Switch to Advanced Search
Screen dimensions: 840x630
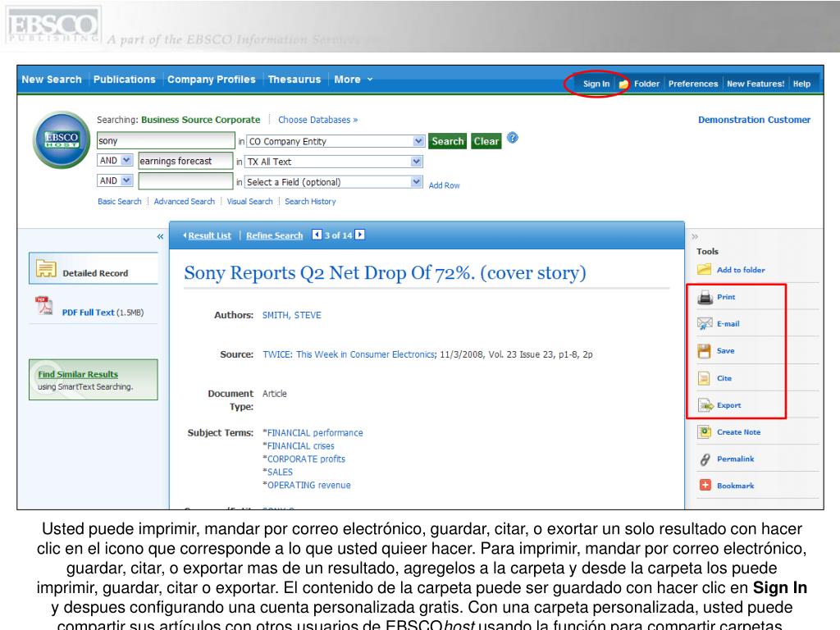[x=185, y=202]
